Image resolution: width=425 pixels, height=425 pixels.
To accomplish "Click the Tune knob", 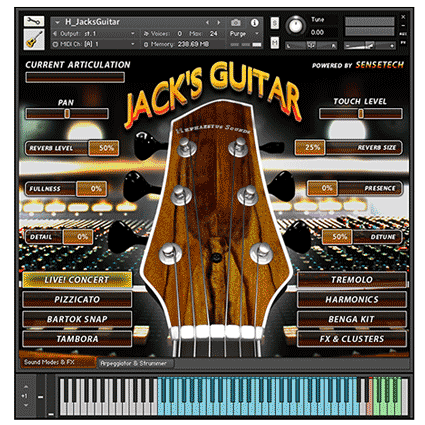I will [295, 26].
